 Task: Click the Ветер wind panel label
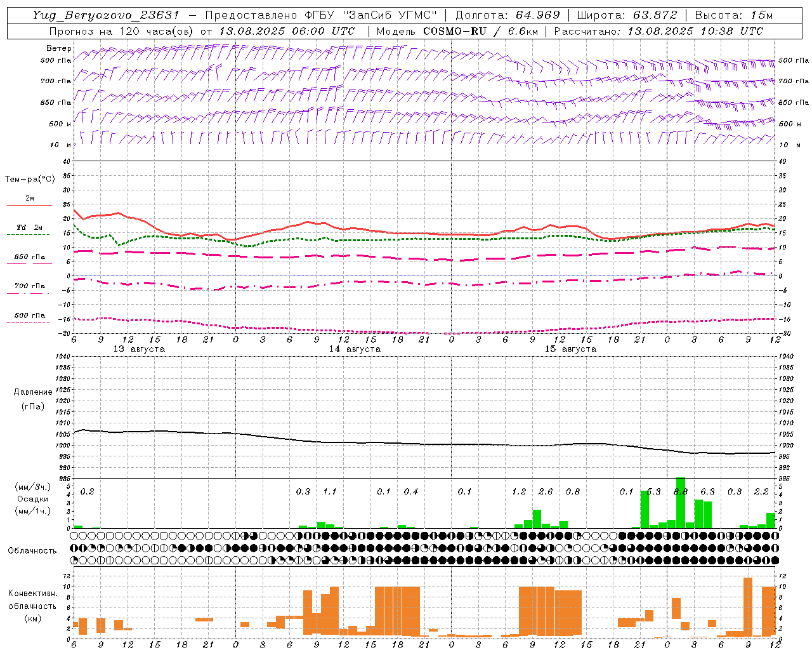tap(58, 48)
